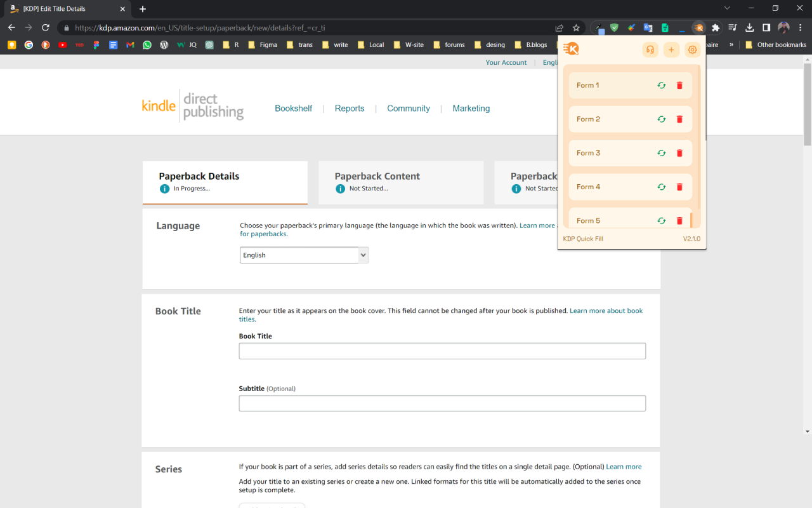812x508 pixels.
Task: Open the browser Extensions puzzle icon
Action: [716, 28]
